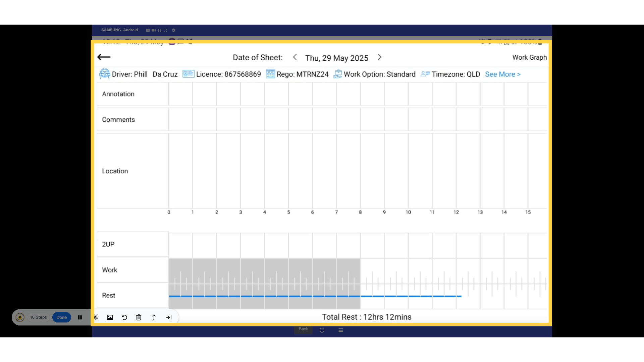Viewport: 644px width, 362px height.
Task: Click the blur tool icon
Action: [96, 317]
